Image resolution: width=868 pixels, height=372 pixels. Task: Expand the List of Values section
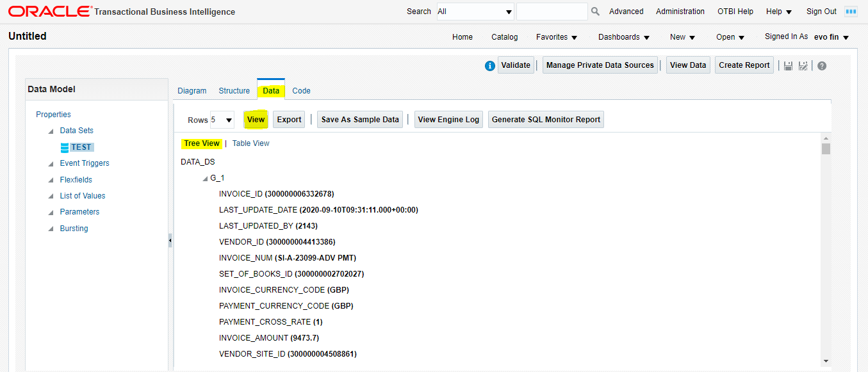click(50, 195)
